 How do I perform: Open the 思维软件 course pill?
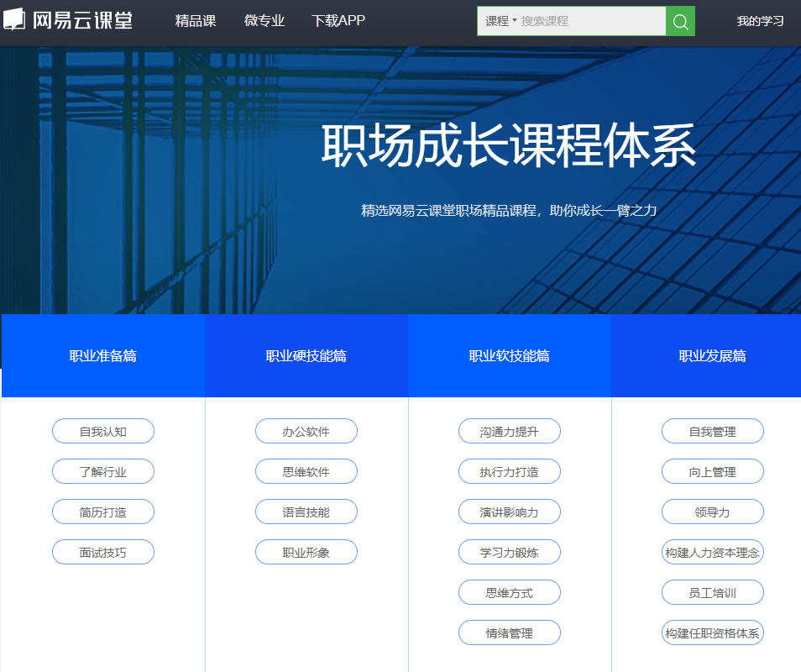click(306, 471)
